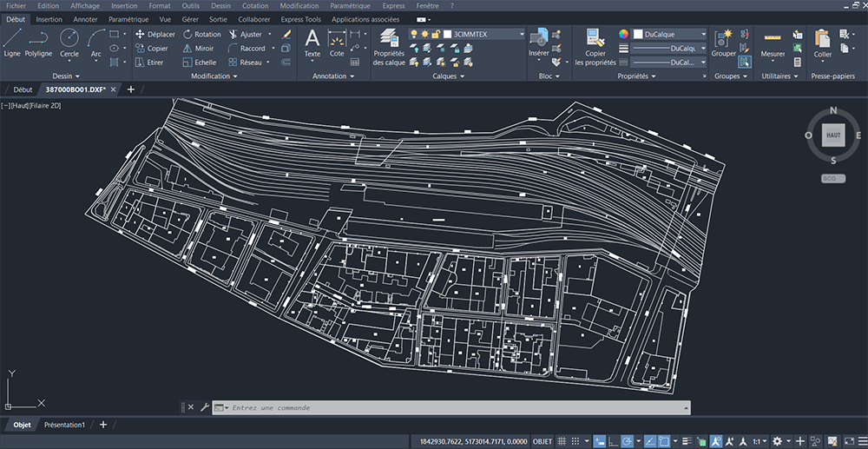
Task: Select the Mesurer utility tool
Action: click(773, 42)
